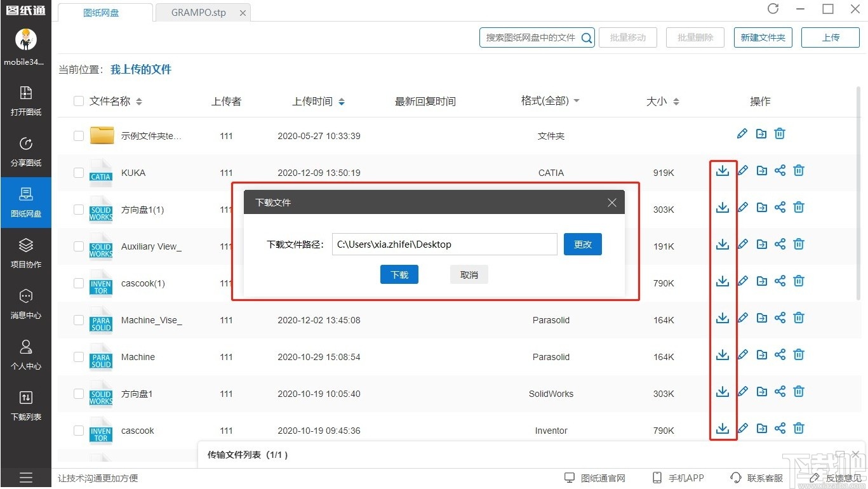This screenshot has height=489, width=868.
Task: Select the checkbox for 示例文件夹te row
Action: [78, 135]
